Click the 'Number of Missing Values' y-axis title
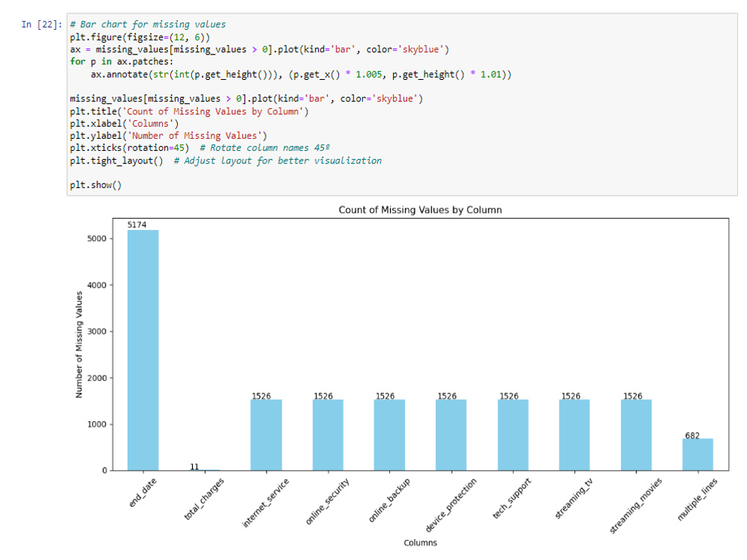This screenshot has width=747, height=560. click(x=79, y=345)
